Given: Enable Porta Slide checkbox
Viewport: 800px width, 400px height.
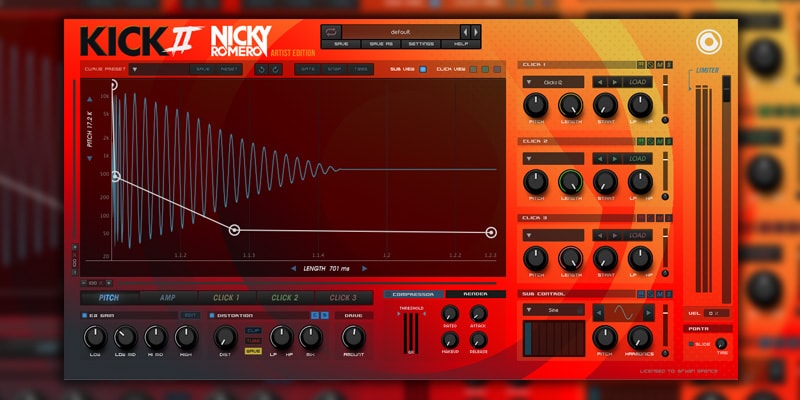Looking at the screenshot, I should pos(692,344).
